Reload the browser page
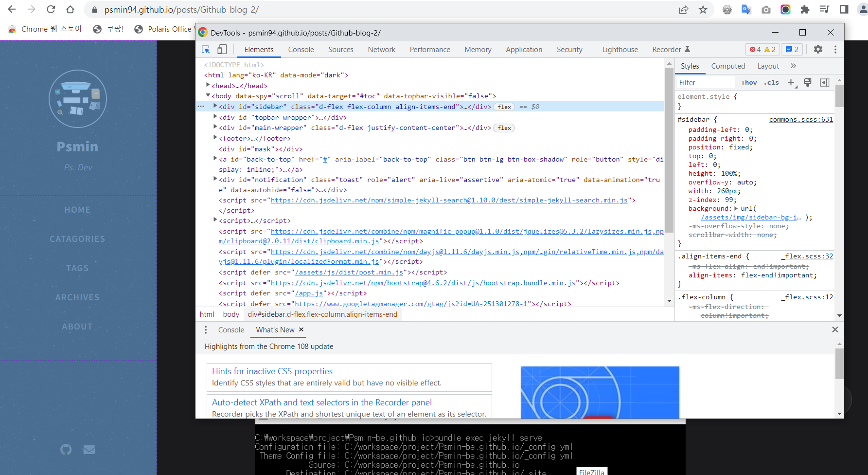This screenshot has width=868, height=475. 51,9
